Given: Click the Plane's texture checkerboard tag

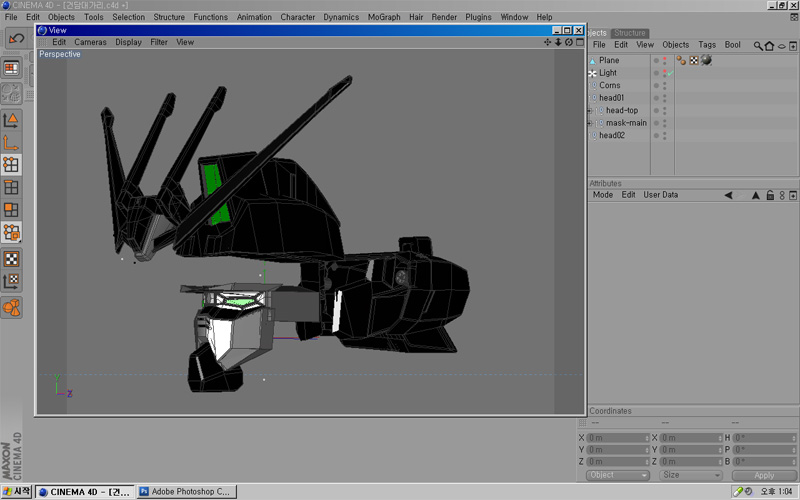Looking at the screenshot, I should [694, 60].
